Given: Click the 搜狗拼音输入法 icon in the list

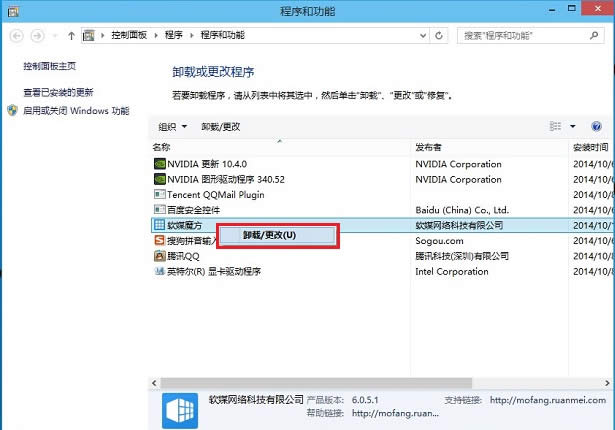Looking at the screenshot, I should [158, 241].
